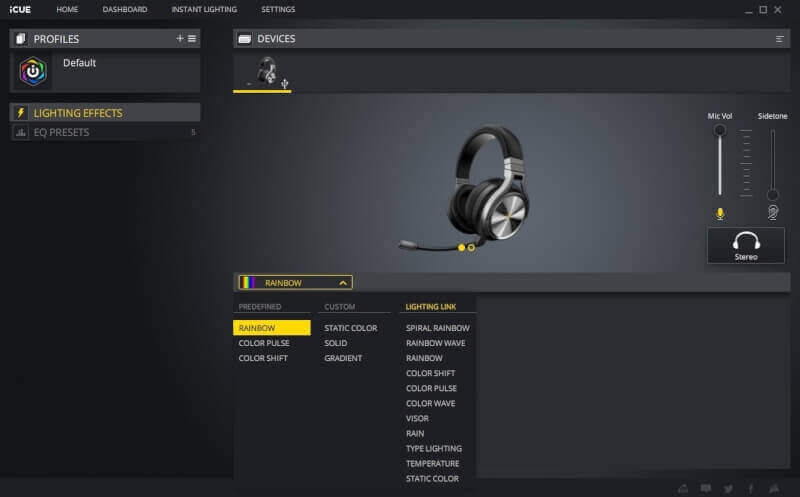Select Temperature lighting effect
This screenshot has width=800, height=497.
tap(433, 463)
